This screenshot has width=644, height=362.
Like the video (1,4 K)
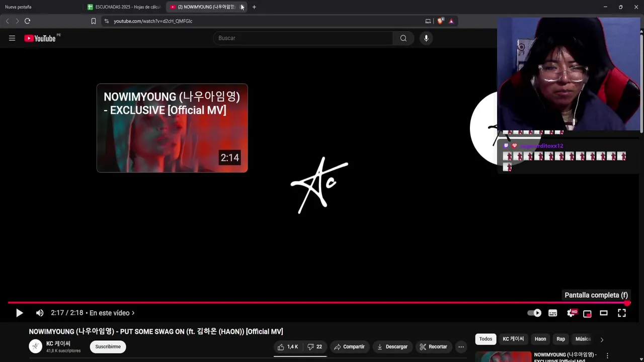288,347
